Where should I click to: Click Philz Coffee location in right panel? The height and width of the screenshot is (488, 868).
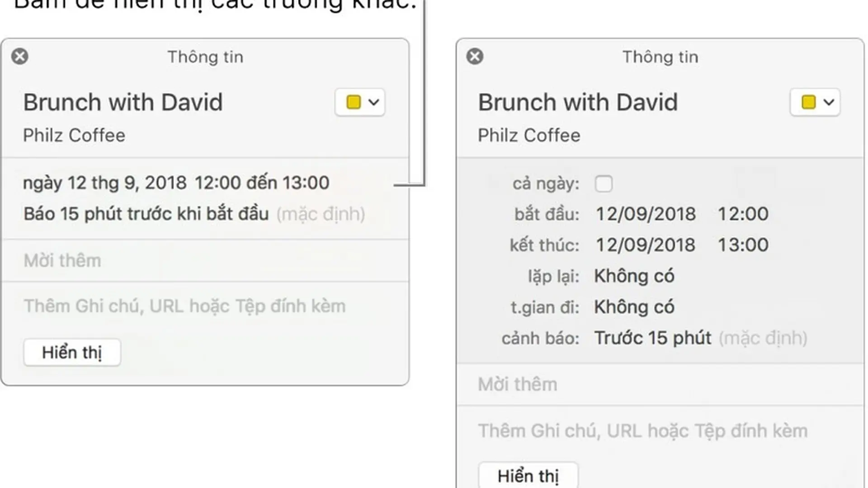coord(529,136)
